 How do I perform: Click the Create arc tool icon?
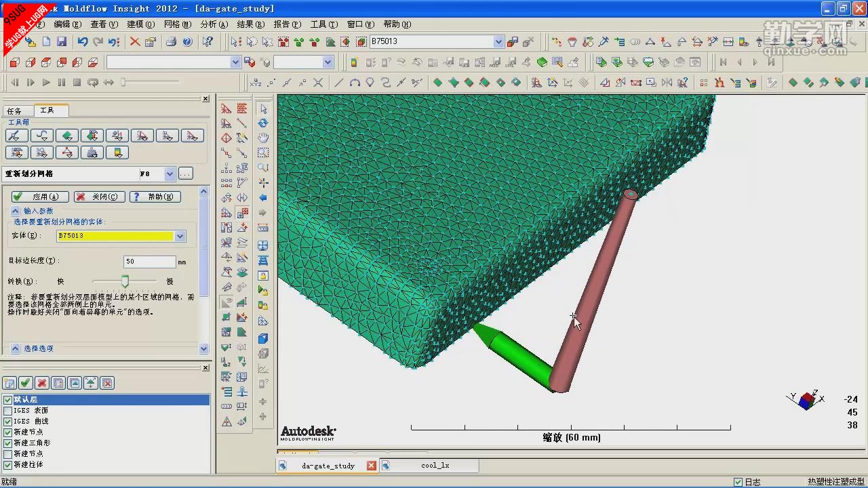355,83
